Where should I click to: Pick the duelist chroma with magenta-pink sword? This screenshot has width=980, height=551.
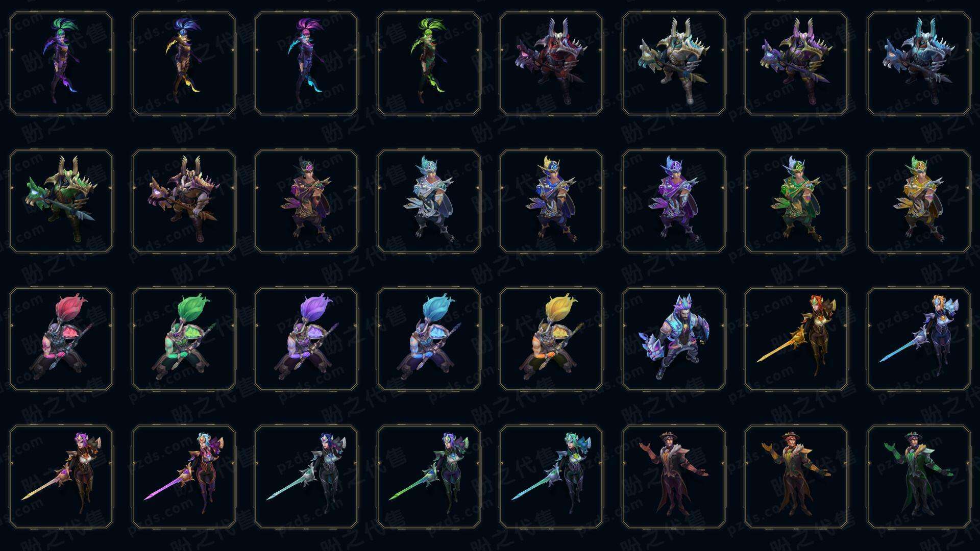[x=184, y=477]
